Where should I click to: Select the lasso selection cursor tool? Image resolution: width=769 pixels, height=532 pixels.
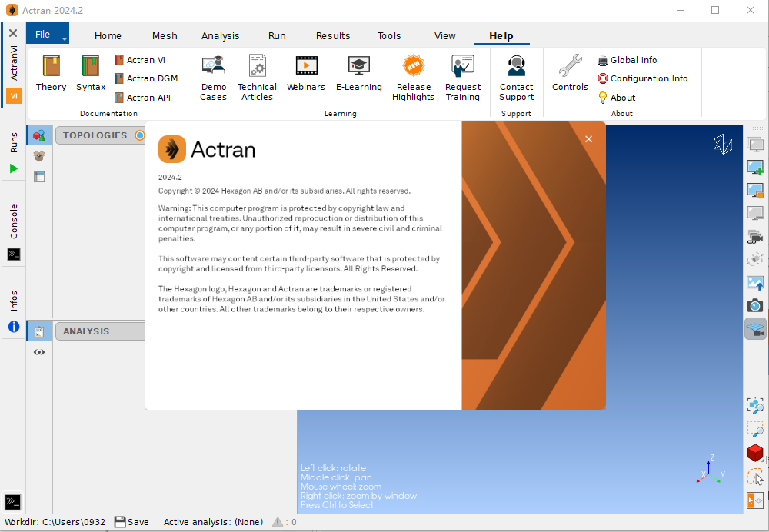[x=755, y=477]
